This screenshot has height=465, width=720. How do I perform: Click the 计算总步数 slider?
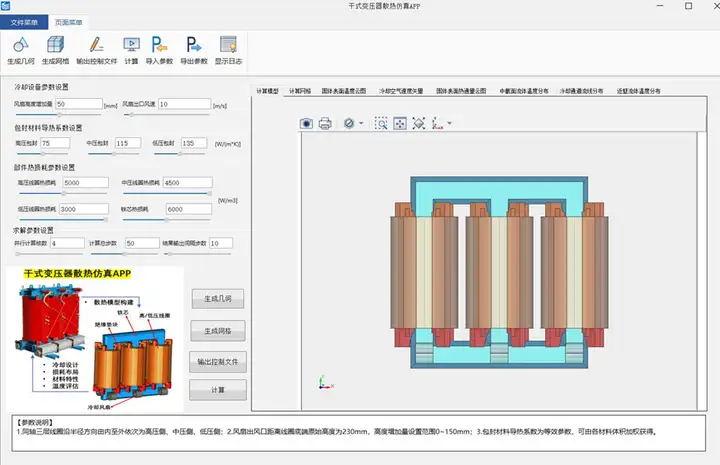point(124,253)
